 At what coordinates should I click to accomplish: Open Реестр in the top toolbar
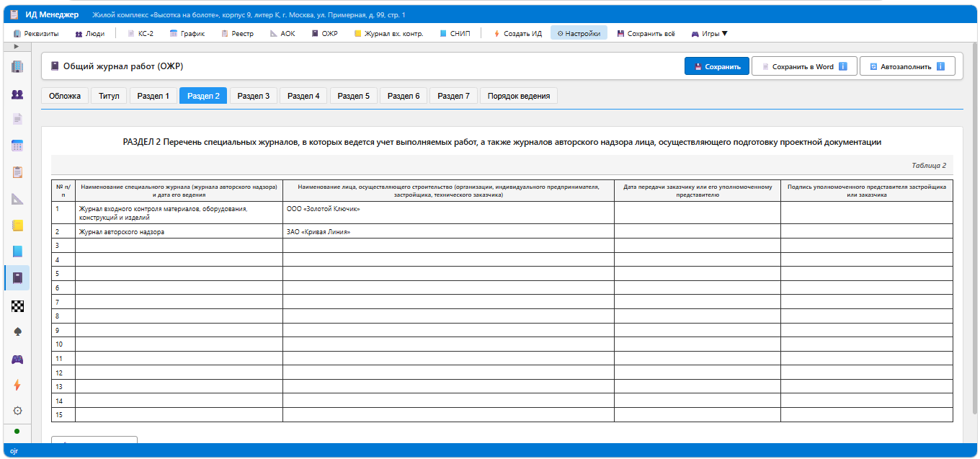pos(238,33)
